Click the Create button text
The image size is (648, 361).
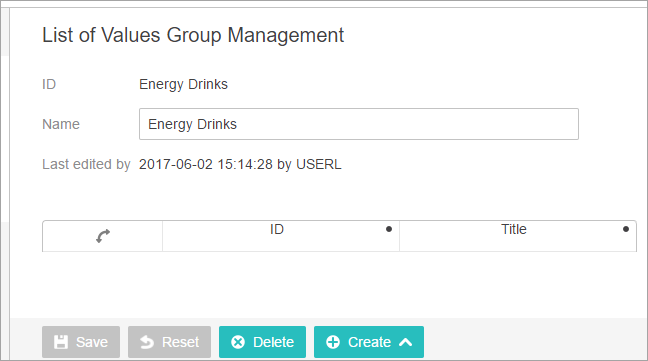click(x=369, y=342)
